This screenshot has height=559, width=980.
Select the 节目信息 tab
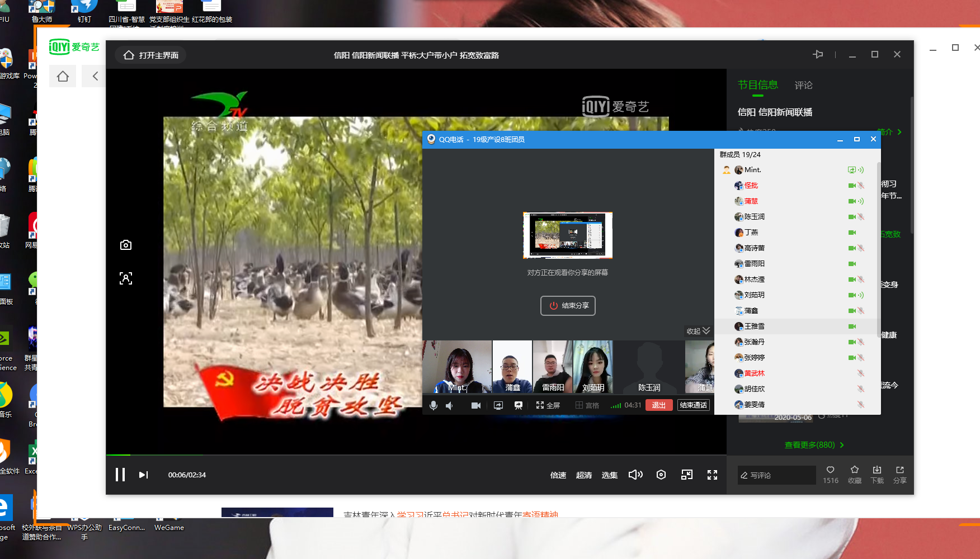(x=757, y=85)
